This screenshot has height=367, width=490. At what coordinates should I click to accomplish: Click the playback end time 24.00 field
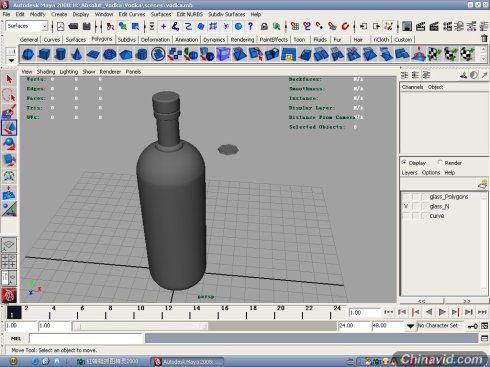coord(355,326)
